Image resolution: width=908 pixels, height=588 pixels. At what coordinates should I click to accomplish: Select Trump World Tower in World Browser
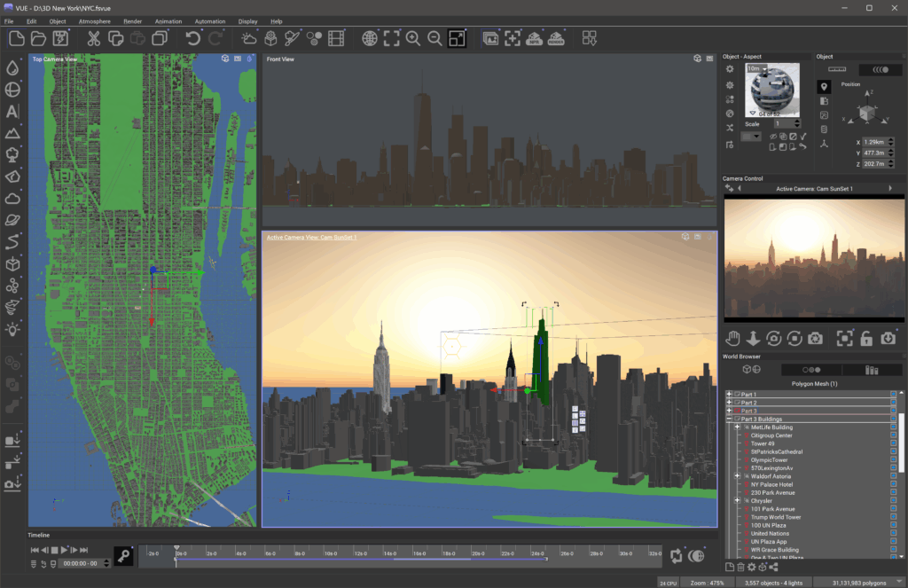click(775, 517)
